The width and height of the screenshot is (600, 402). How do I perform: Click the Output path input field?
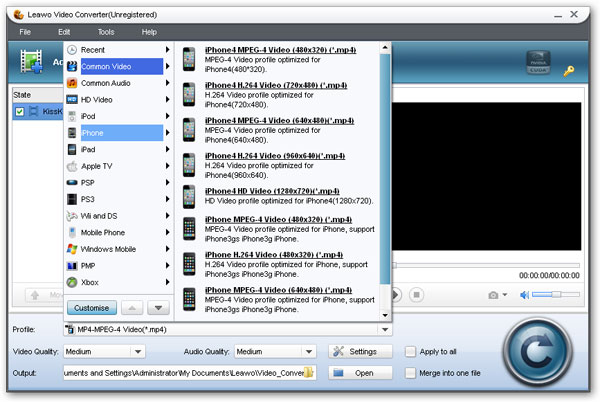(190, 373)
